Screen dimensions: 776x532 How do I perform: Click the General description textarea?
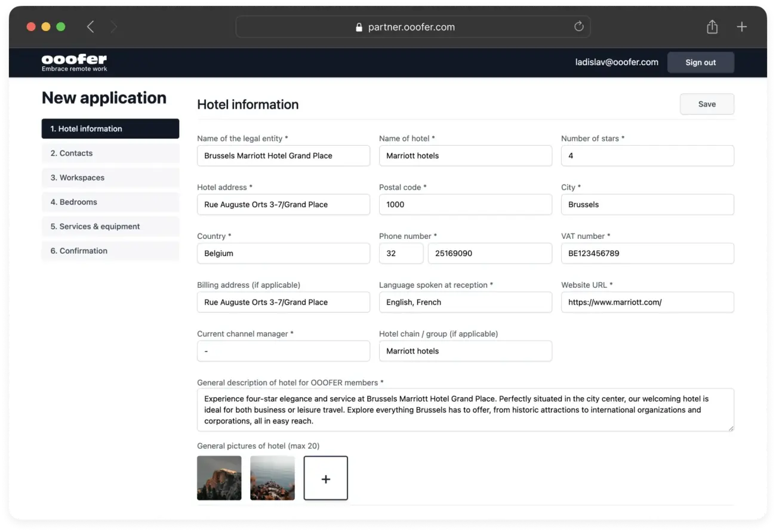[x=466, y=410]
